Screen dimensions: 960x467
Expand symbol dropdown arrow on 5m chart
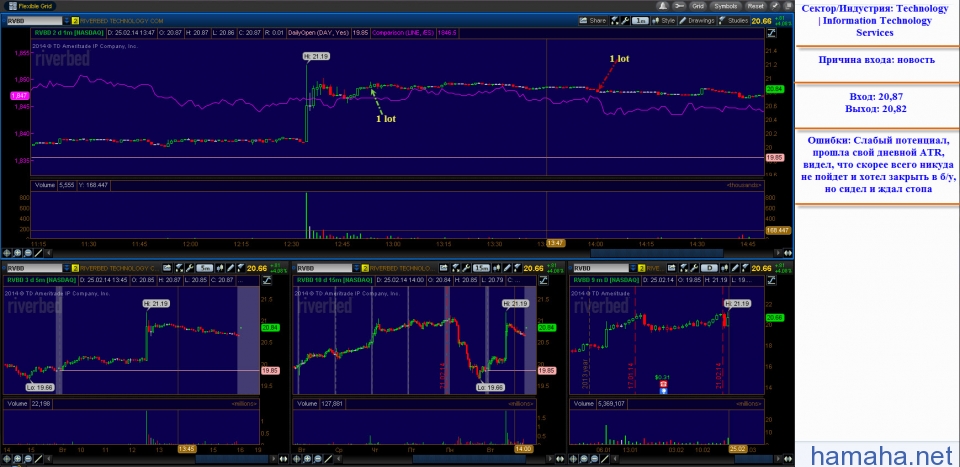click(x=66, y=268)
